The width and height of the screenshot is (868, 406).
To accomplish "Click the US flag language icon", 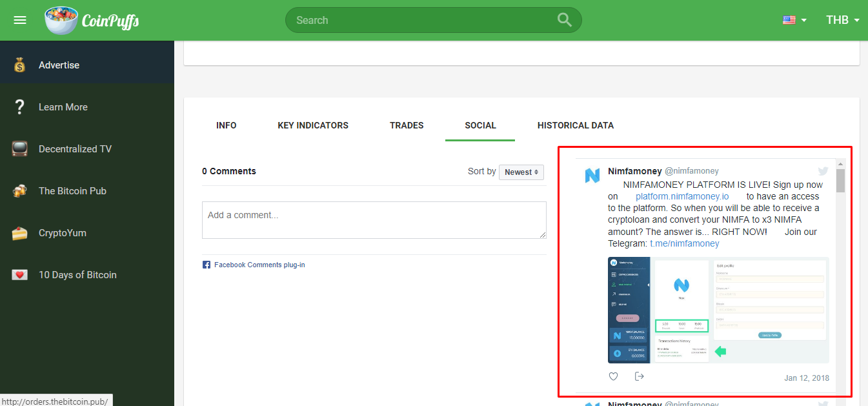I will tap(789, 20).
